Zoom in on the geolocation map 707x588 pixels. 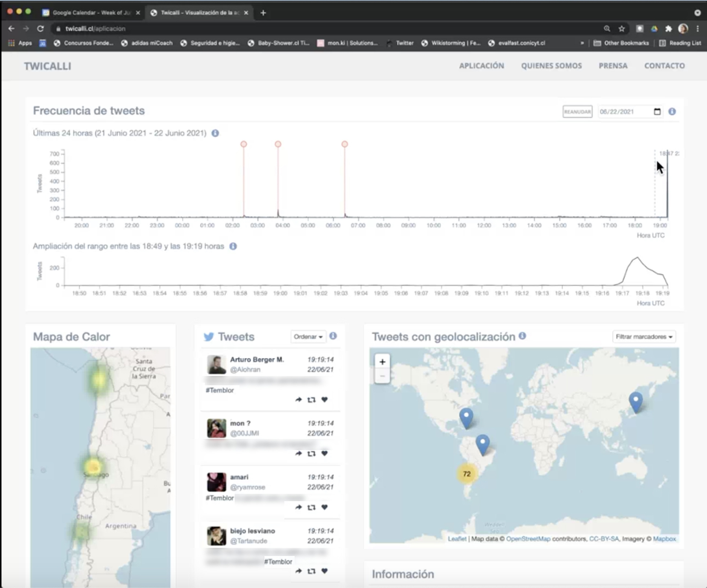382,362
